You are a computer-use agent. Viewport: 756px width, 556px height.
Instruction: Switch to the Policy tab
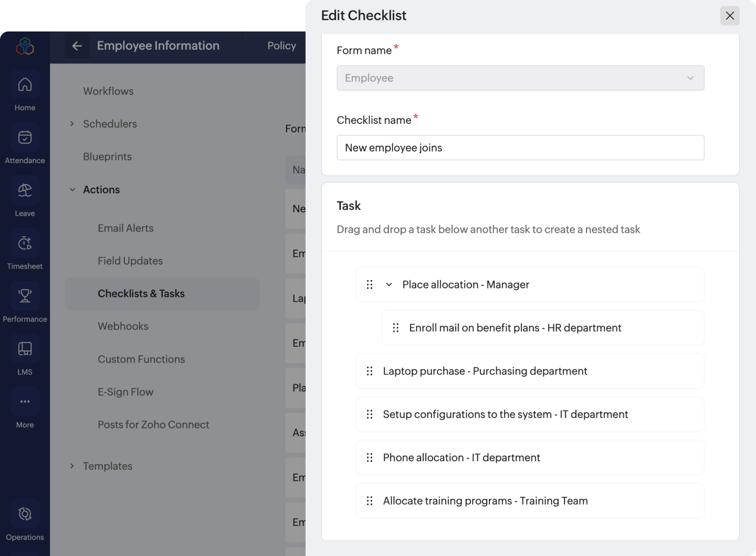click(281, 46)
